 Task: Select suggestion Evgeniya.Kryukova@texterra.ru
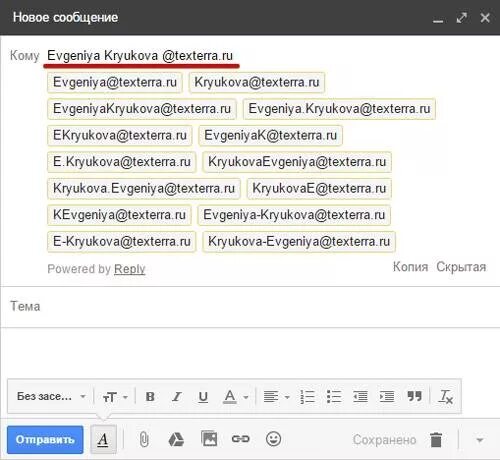(x=339, y=109)
